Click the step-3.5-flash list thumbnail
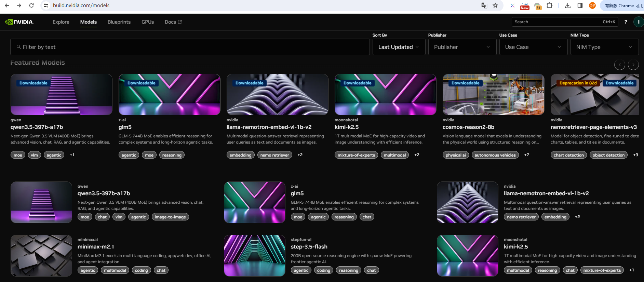Viewport: 644px width, 282px height. coord(255,256)
